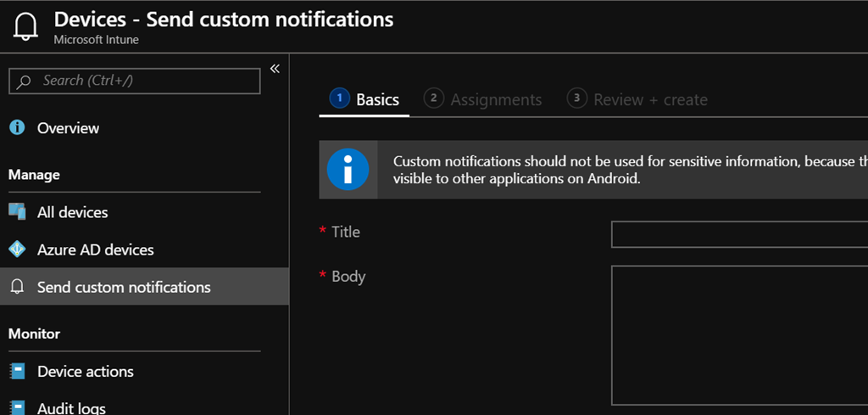Click the notification bell icon in page header
The height and width of the screenshot is (415, 868).
pos(25,27)
